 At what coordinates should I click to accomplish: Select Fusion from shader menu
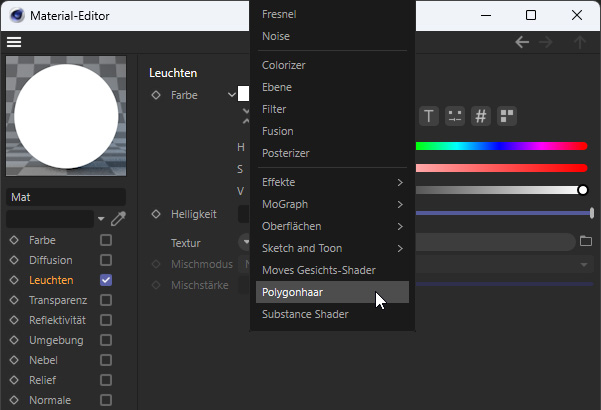tap(332, 131)
